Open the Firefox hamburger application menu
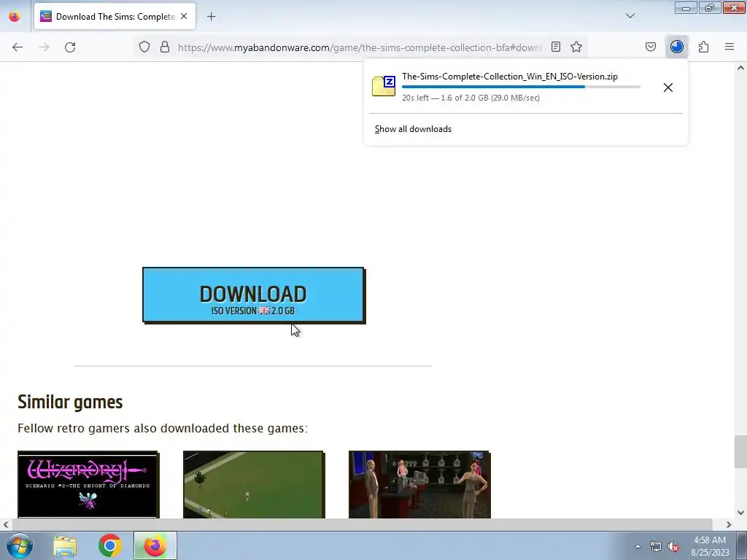 [x=729, y=47]
